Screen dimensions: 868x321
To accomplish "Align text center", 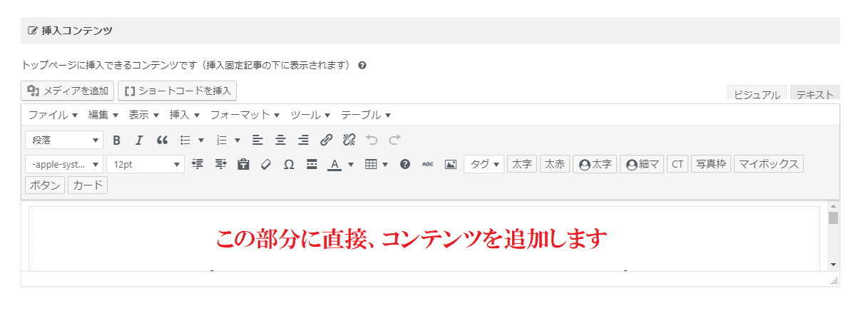I will tap(280, 140).
